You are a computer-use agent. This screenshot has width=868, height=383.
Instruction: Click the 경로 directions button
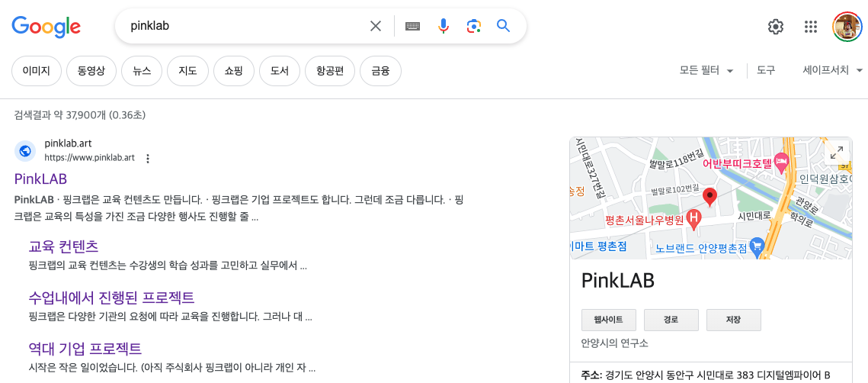671,320
